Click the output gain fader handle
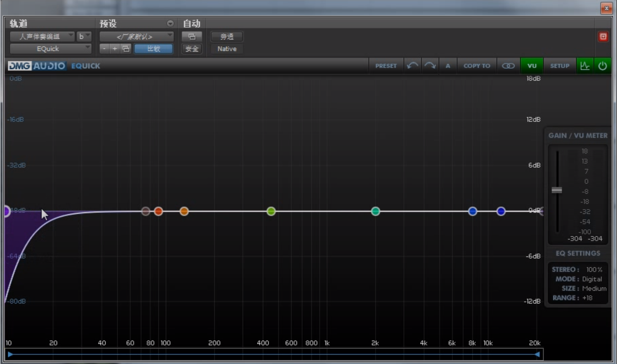The width and height of the screenshot is (617, 364). pyautogui.click(x=556, y=190)
